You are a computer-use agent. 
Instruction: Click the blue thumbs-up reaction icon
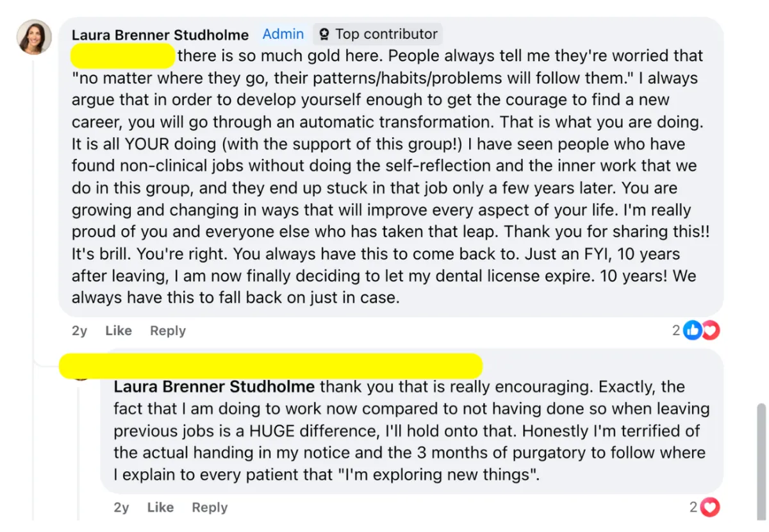coord(693,330)
